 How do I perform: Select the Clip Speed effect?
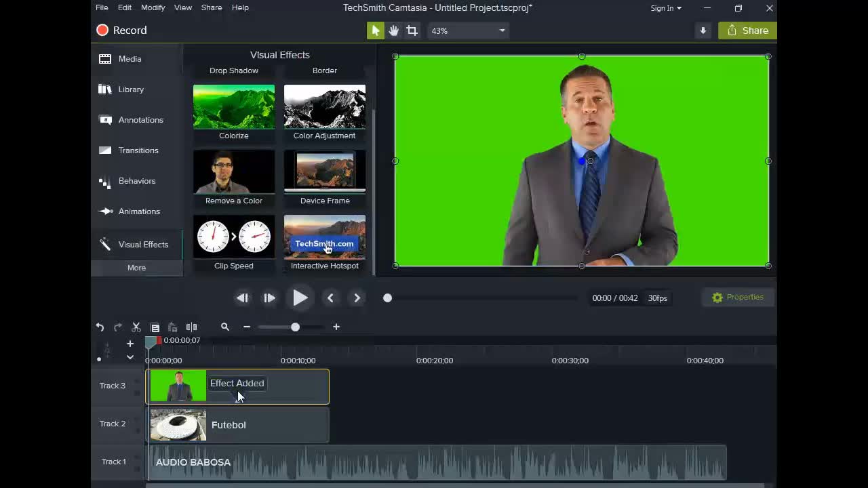pos(234,237)
